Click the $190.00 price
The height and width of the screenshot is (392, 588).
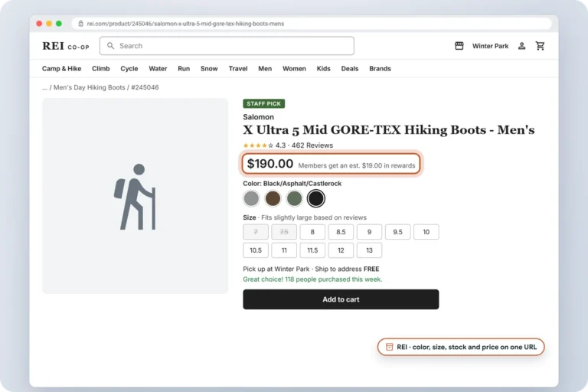(x=270, y=164)
